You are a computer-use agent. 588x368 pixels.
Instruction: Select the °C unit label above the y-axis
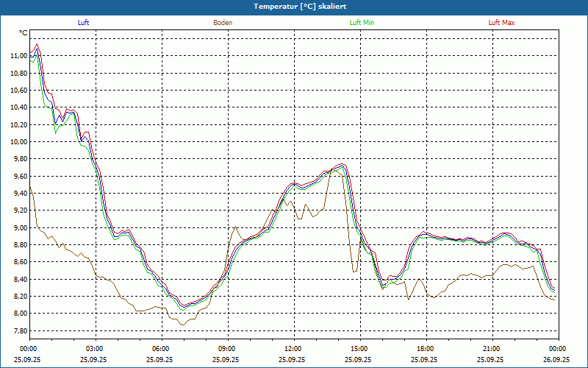point(24,33)
